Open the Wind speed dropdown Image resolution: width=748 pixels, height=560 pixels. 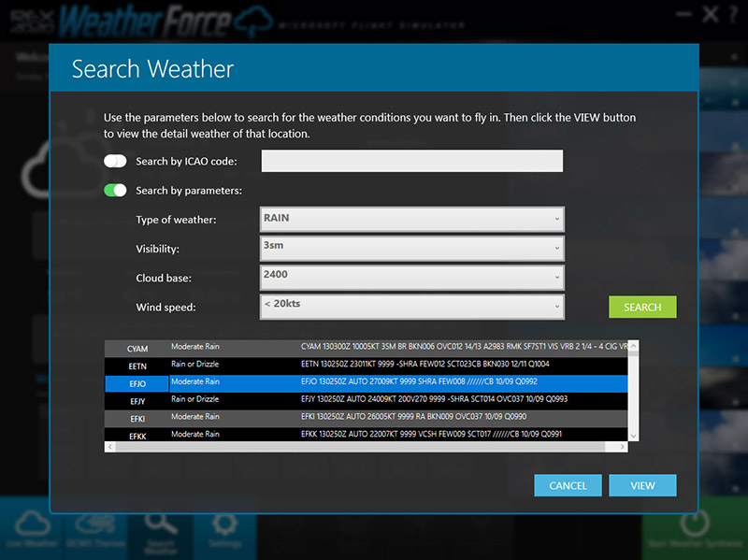point(412,307)
